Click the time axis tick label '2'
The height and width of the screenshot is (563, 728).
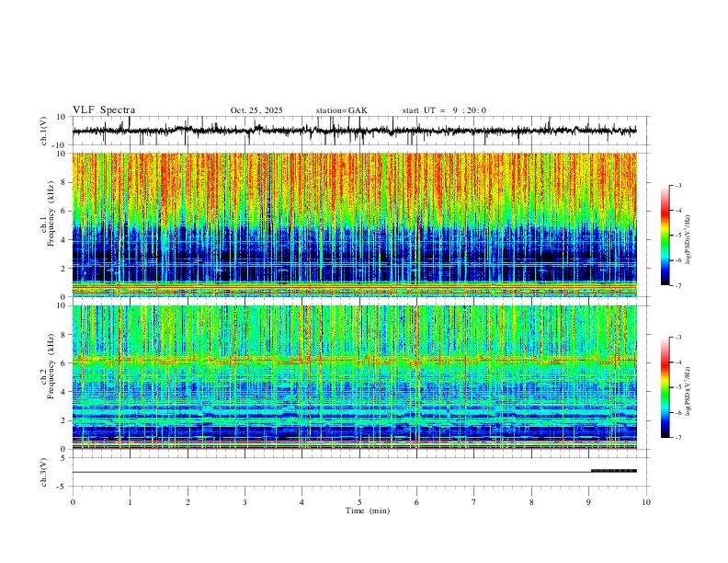(188, 502)
